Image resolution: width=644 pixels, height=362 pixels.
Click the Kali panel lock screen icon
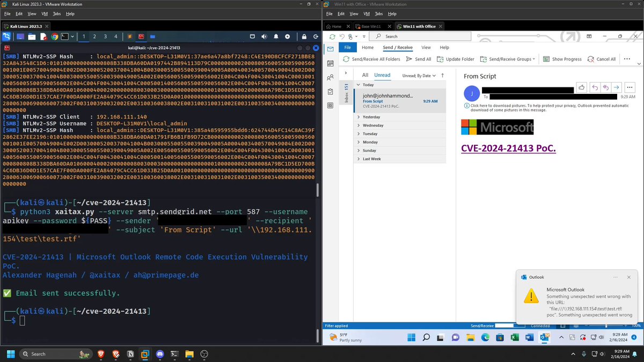pos(304,36)
